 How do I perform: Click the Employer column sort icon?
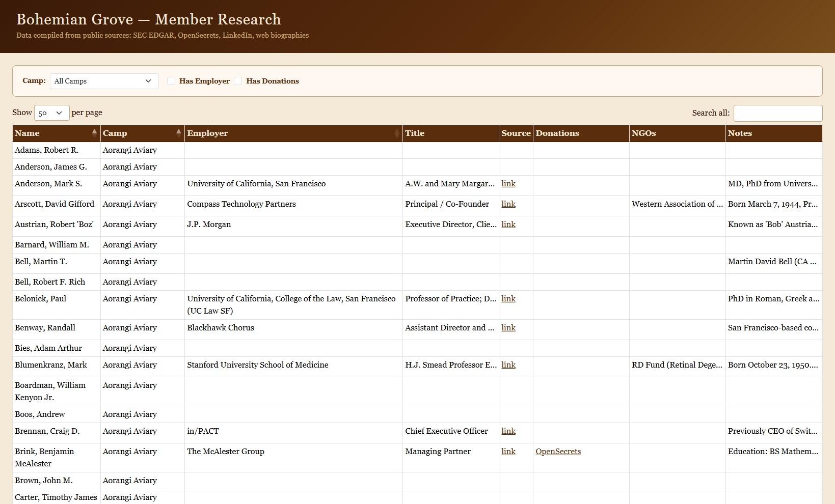pyautogui.click(x=397, y=133)
